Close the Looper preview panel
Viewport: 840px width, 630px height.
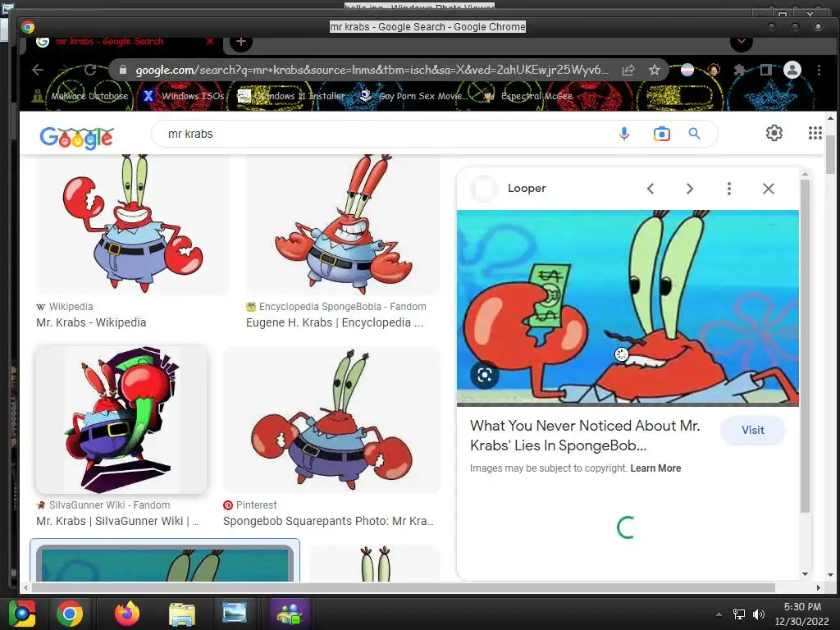pyautogui.click(x=768, y=189)
